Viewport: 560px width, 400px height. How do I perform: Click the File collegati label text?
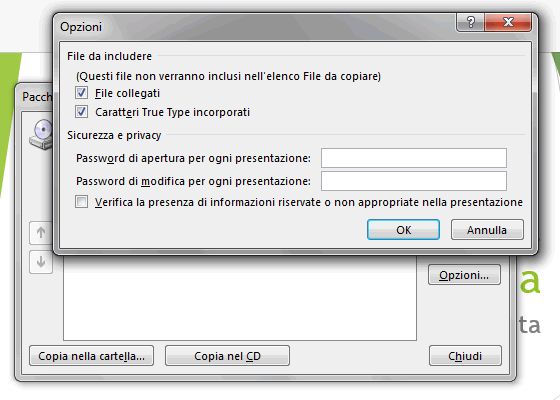coord(128,93)
